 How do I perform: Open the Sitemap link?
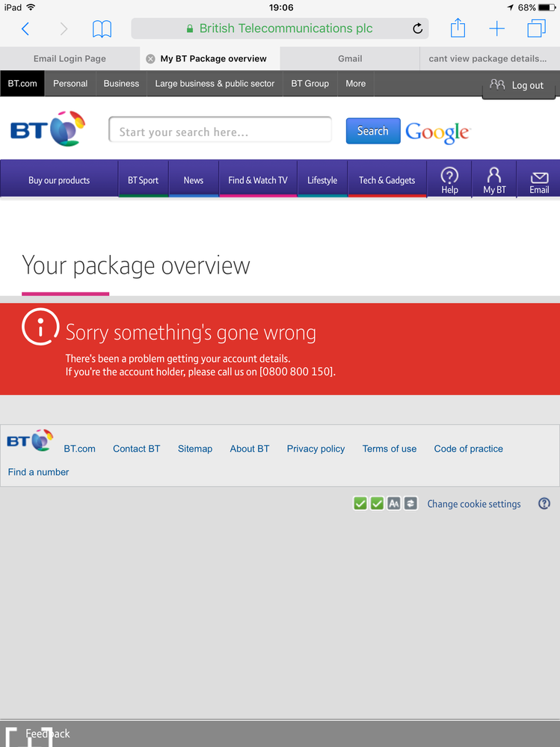pos(194,449)
